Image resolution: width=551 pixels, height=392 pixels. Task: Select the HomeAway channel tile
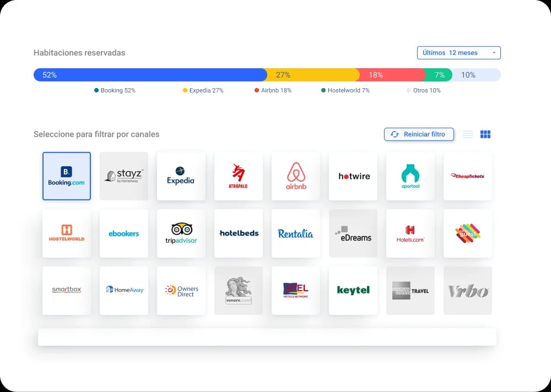pos(123,291)
